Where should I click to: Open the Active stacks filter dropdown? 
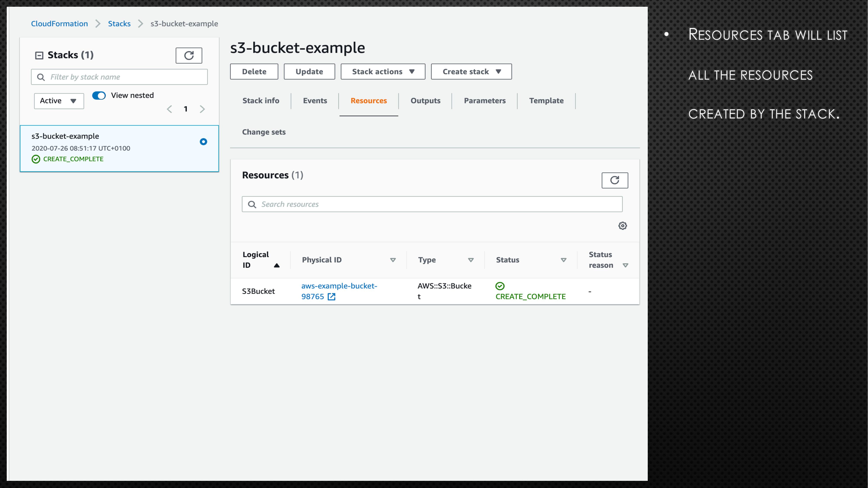click(x=59, y=100)
